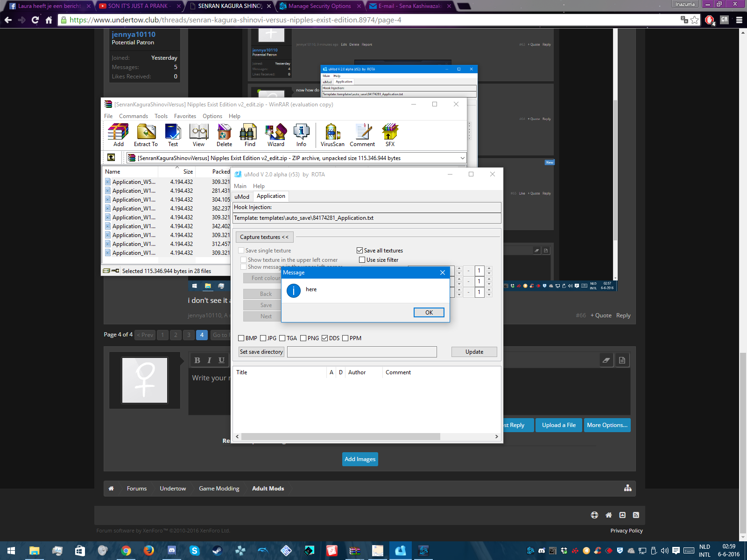Click the WinRAR Add archive icon

coord(118,134)
